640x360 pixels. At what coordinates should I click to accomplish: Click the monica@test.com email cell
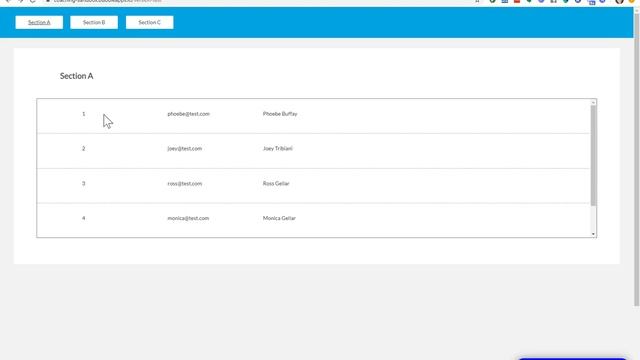(188, 218)
